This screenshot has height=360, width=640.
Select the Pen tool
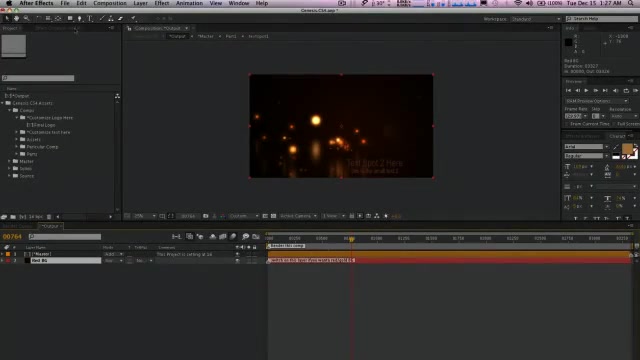pyautogui.click(x=80, y=18)
